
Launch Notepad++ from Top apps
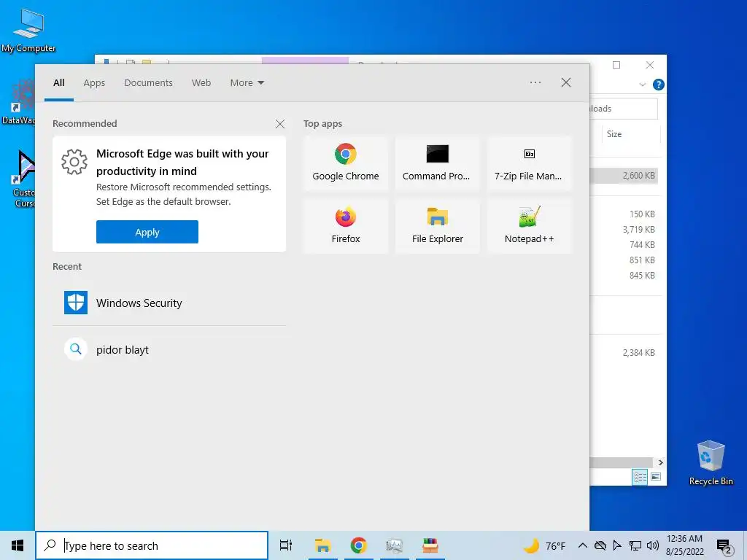point(529,226)
